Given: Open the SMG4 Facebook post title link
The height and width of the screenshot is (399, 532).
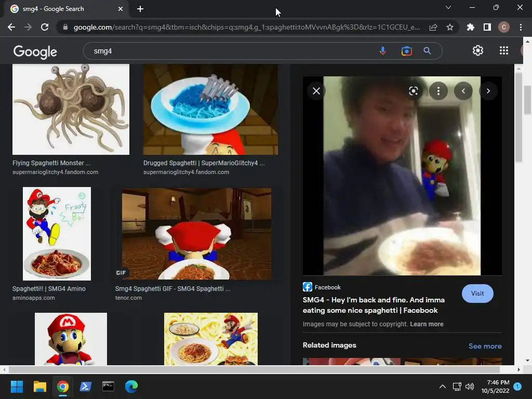Looking at the screenshot, I should pos(374,305).
